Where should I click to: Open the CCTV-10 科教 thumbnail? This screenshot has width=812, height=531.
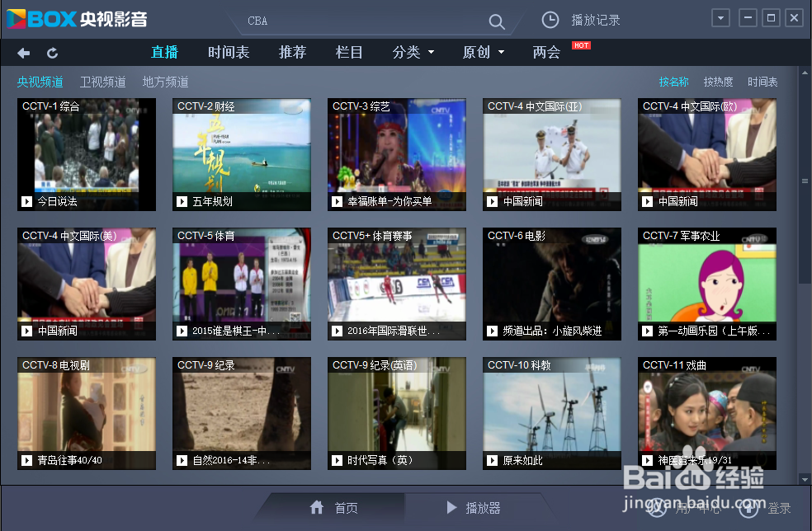(x=552, y=413)
